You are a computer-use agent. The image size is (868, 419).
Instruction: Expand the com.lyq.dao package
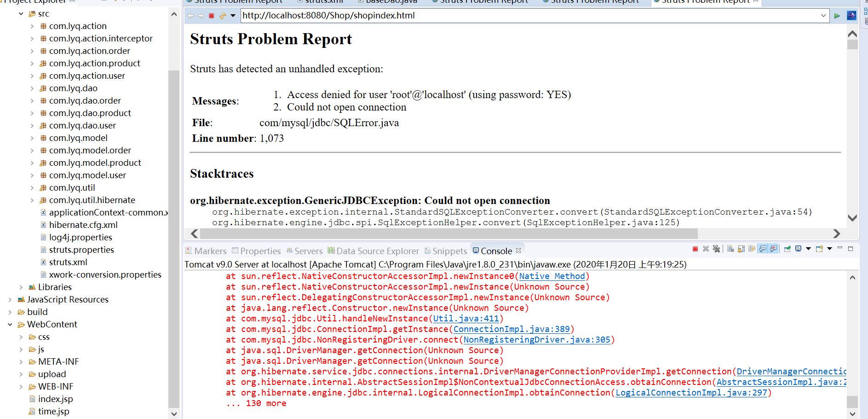(32, 88)
